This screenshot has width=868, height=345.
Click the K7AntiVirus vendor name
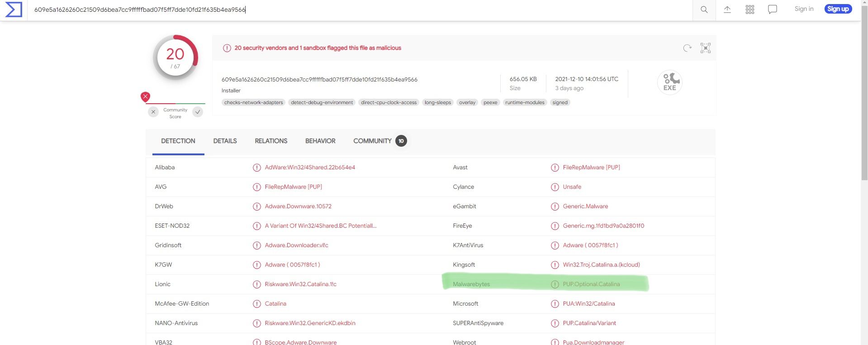point(468,245)
